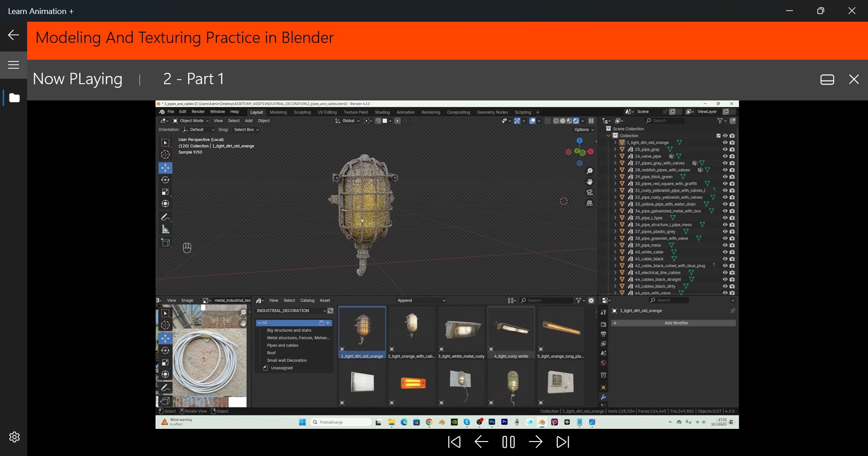
Task: Expand the 1_light_dirt_old_orange outliner item
Action: tap(615, 142)
